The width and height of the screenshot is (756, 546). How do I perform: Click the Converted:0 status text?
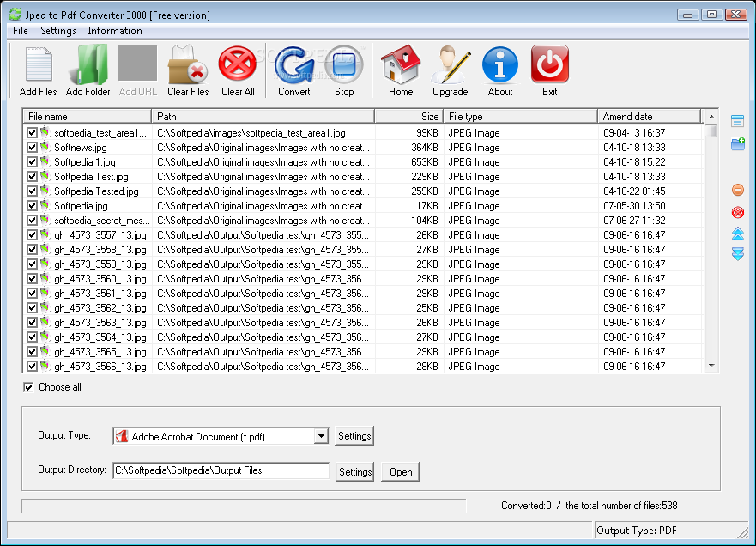click(x=526, y=506)
